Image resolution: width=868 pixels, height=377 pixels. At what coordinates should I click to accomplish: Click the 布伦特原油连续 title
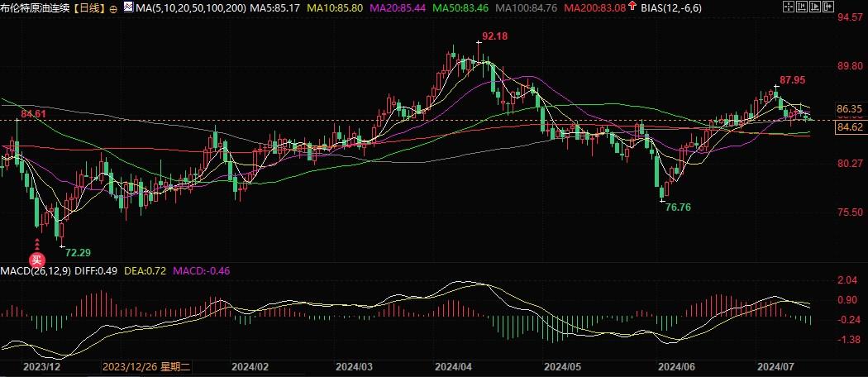coord(36,9)
